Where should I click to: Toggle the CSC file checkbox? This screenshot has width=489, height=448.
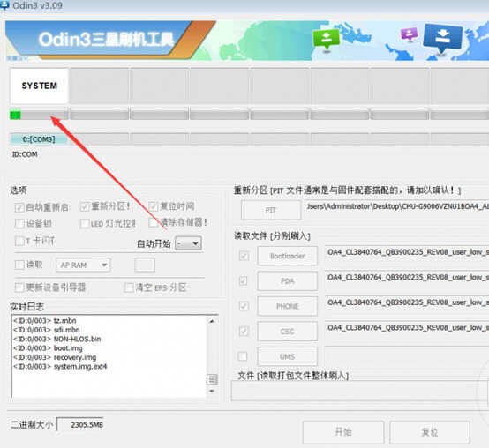pos(244,332)
